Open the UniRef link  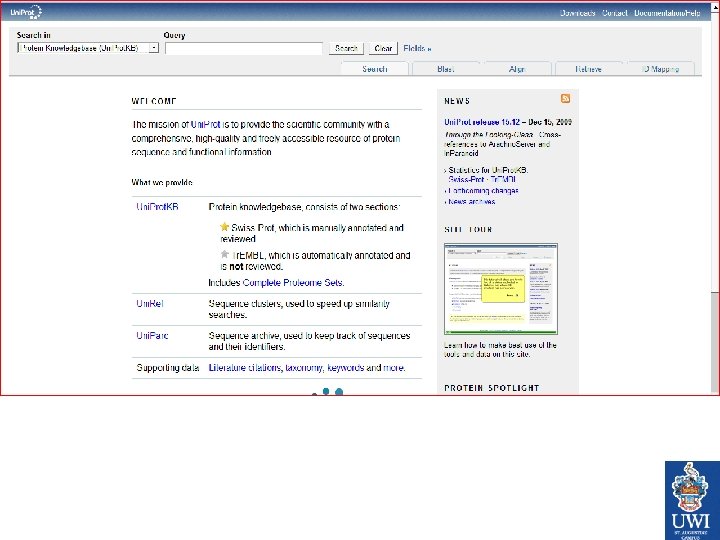click(x=150, y=304)
